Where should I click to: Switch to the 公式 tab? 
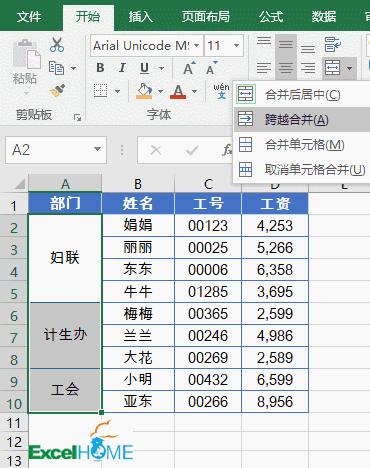coord(271,16)
